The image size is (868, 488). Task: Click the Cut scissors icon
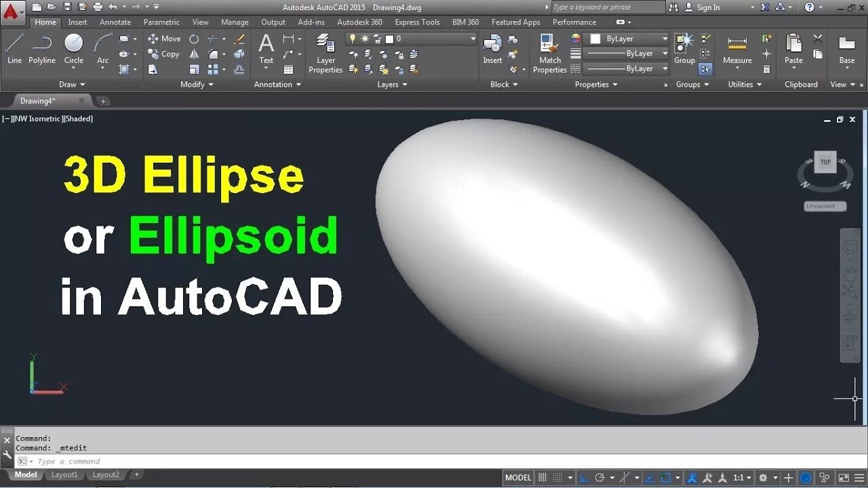pyautogui.click(x=818, y=39)
